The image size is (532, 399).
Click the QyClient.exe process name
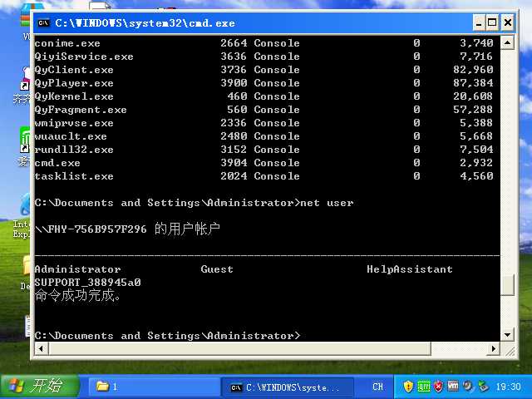74,70
